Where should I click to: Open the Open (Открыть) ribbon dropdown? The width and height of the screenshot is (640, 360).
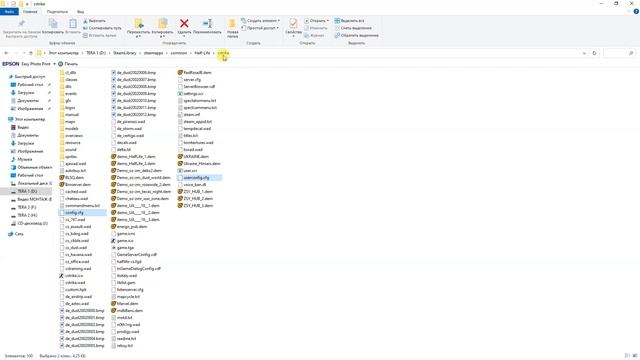coord(316,21)
